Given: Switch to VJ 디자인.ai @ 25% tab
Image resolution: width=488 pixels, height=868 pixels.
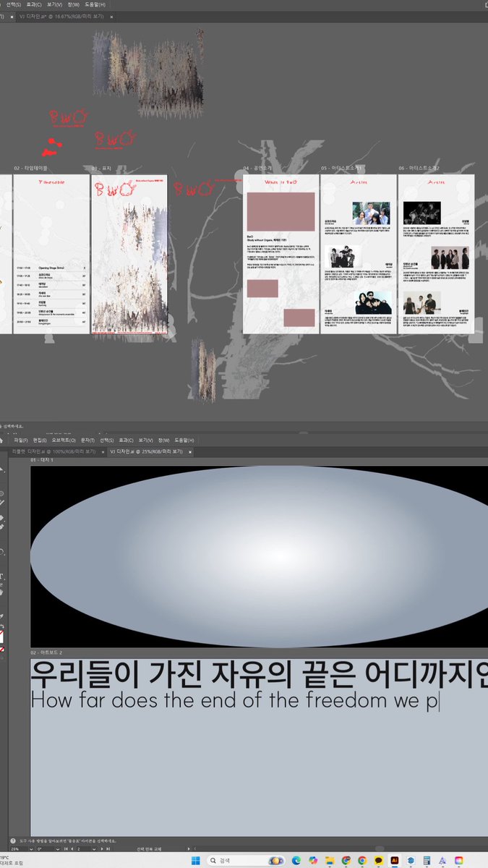Looking at the screenshot, I should (x=148, y=451).
